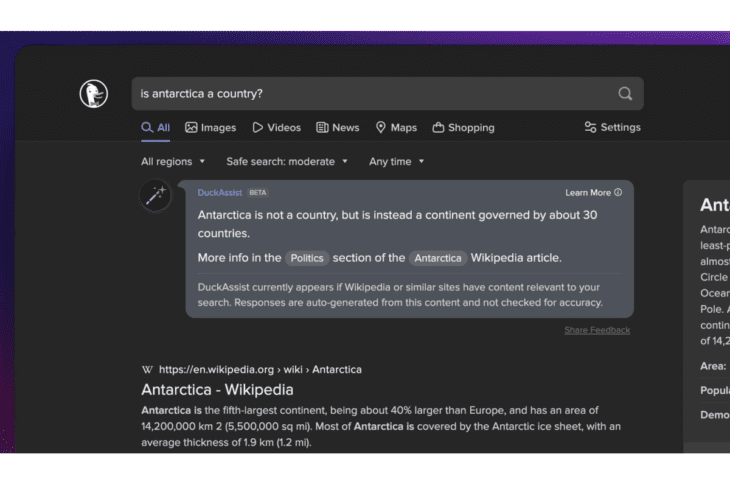Click the DuckAssist label link
Viewport: 730px width, 482px height.
[220, 192]
